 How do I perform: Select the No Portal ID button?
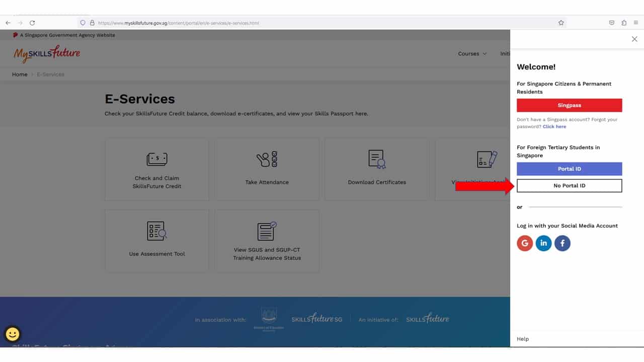[570, 186]
